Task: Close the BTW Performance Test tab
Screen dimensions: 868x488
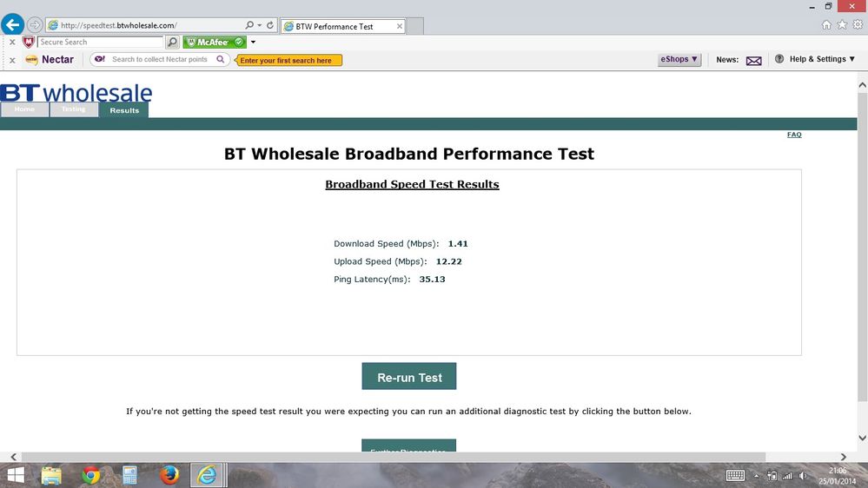Action: click(x=399, y=26)
